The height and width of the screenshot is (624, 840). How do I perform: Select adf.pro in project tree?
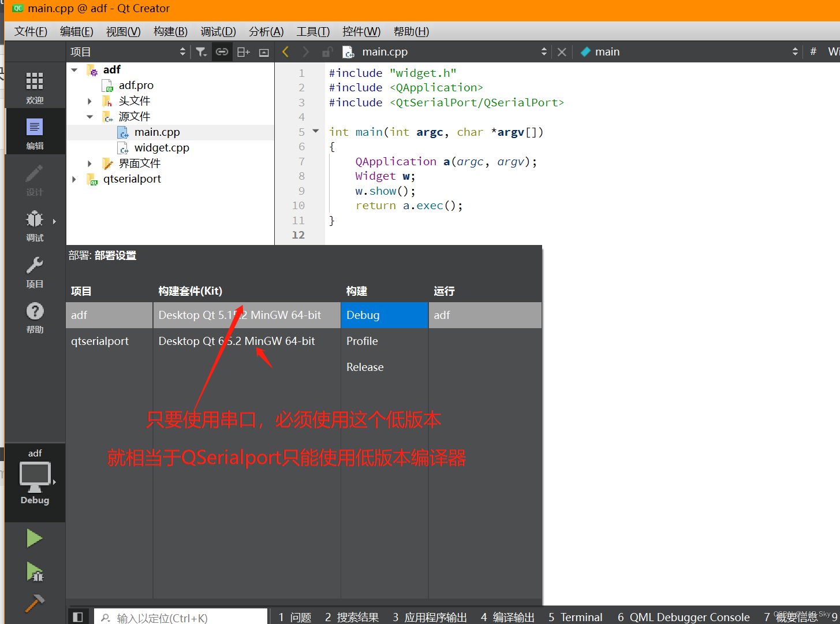tap(136, 86)
